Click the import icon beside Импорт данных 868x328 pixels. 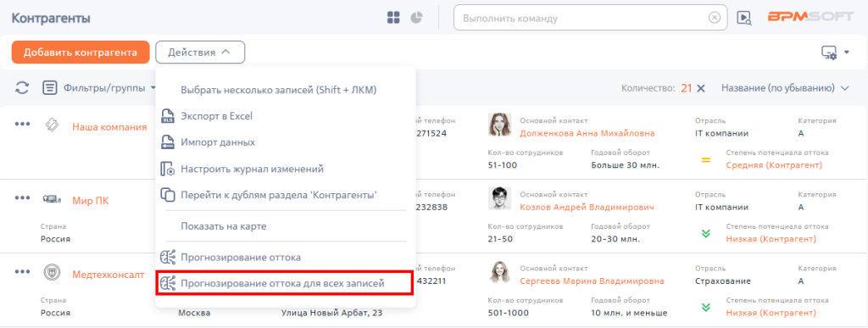pyautogui.click(x=167, y=142)
